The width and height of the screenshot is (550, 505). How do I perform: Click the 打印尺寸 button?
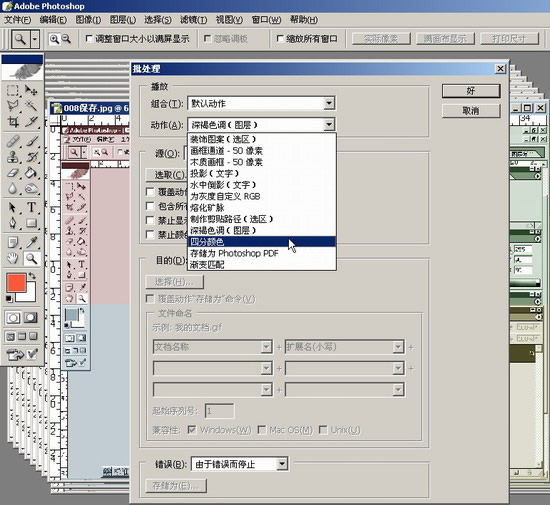(509, 39)
